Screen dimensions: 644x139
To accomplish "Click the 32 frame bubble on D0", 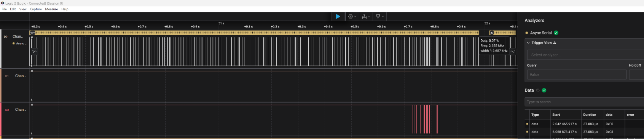I will [491, 33].
